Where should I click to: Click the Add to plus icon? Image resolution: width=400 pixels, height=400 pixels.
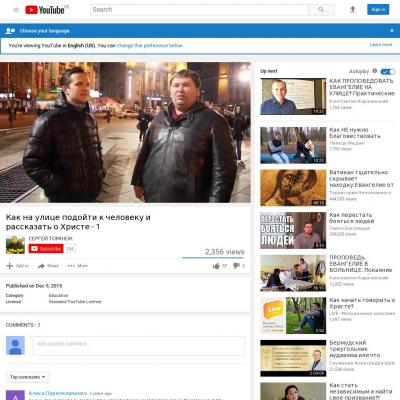10,266
